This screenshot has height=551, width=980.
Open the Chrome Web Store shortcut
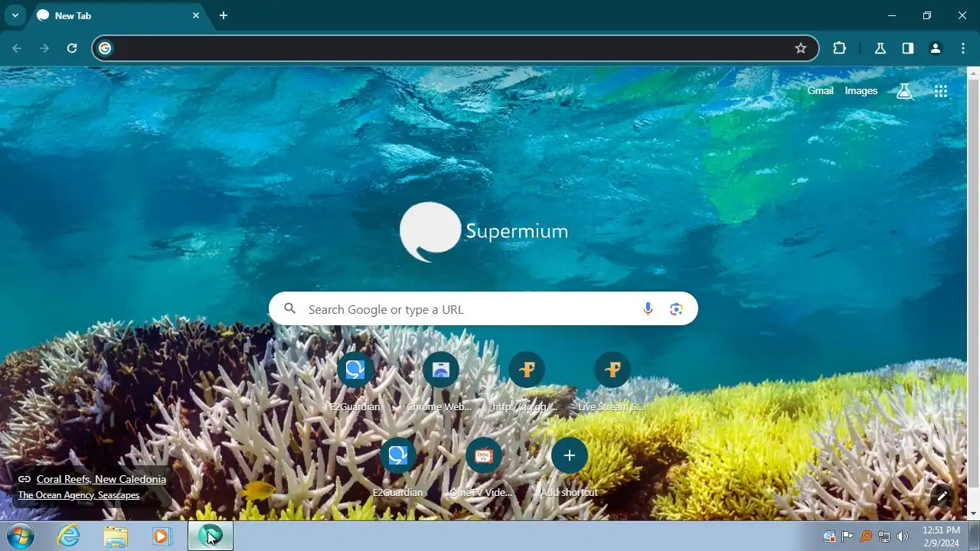440,380
